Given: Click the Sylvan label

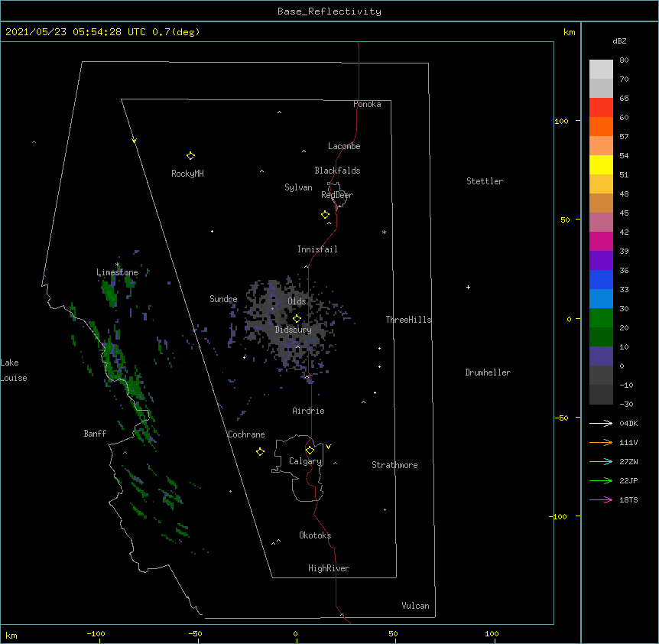Looking at the screenshot, I should click(x=298, y=187).
